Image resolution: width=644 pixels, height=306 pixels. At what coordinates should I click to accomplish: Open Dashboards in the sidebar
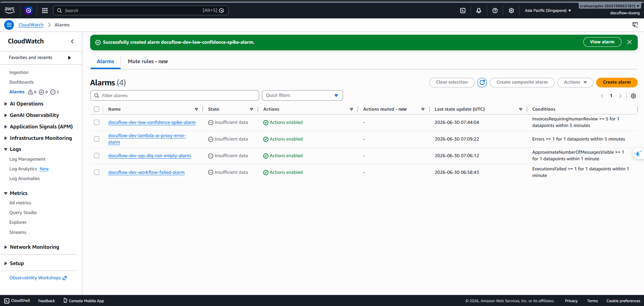click(x=22, y=82)
